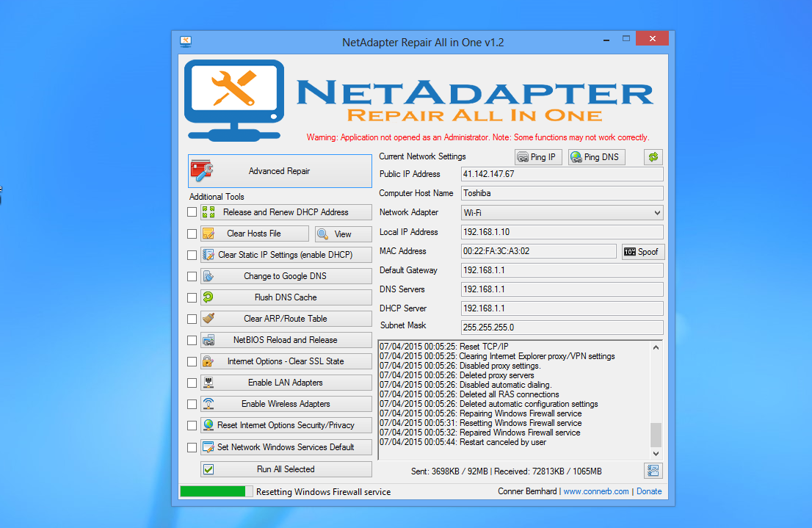Tick the Flush DNS Cache checkbox

(192, 297)
